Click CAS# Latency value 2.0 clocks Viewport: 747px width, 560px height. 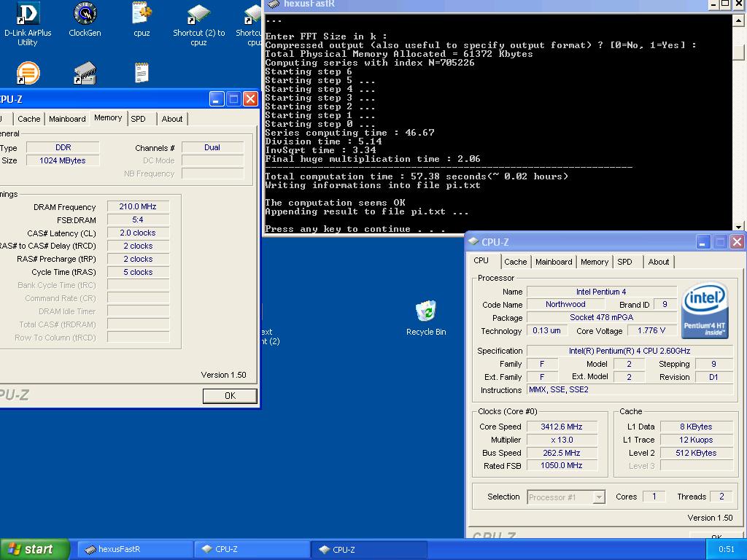coord(138,233)
